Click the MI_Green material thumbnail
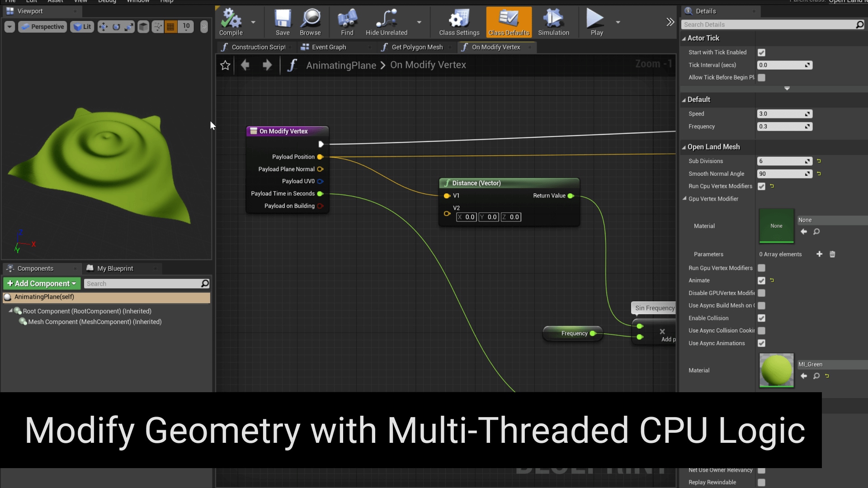The image size is (868, 488). tap(776, 370)
